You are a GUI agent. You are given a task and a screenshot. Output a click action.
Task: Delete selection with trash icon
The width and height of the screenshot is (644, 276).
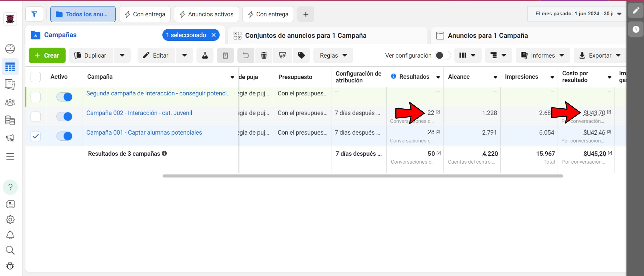(264, 55)
